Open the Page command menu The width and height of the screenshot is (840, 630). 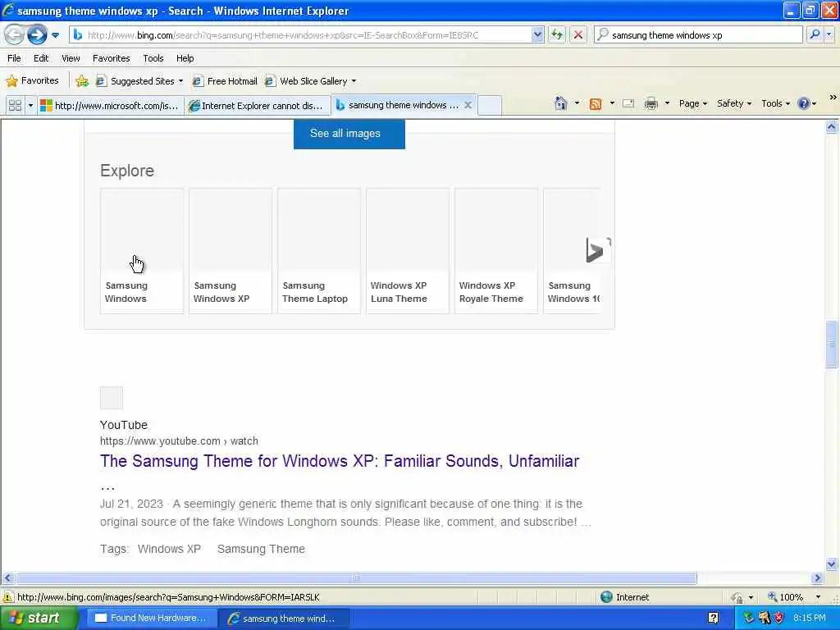pyautogui.click(x=693, y=103)
